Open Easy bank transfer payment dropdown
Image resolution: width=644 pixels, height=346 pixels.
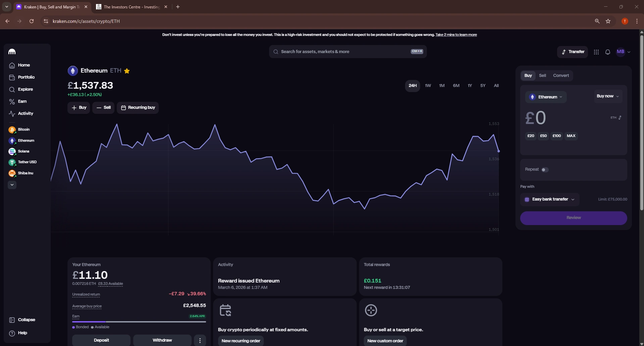click(x=550, y=199)
